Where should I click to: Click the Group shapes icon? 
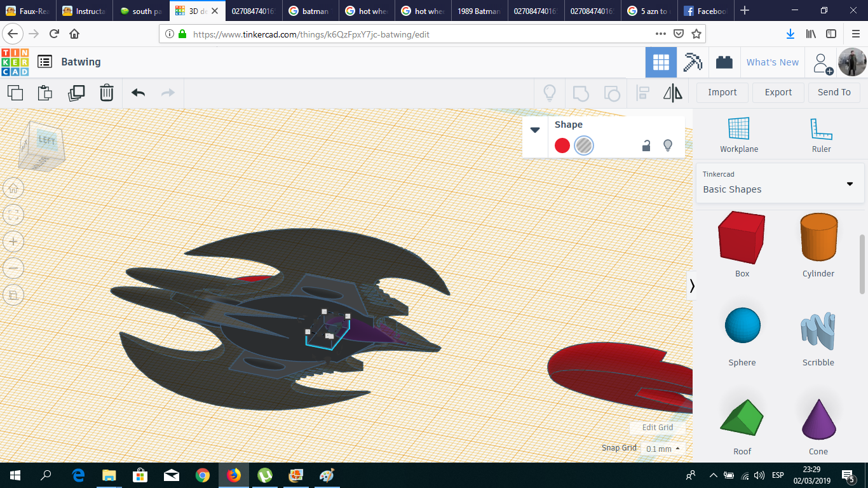[x=581, y=93]
